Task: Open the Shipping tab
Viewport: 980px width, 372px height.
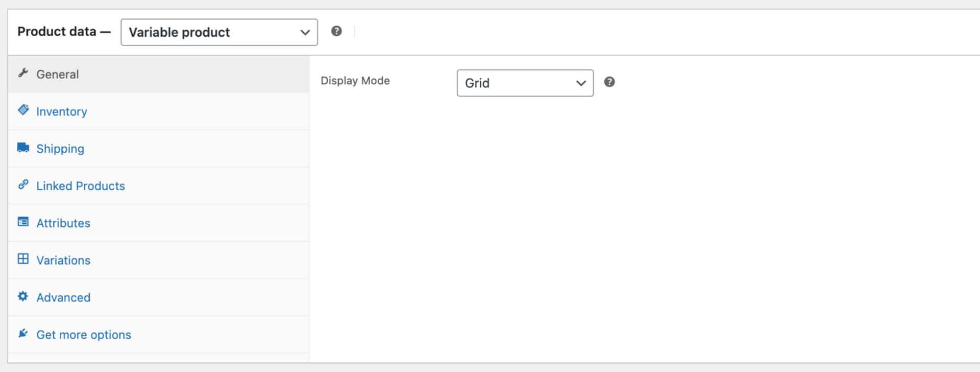Action: coord(159,149)
